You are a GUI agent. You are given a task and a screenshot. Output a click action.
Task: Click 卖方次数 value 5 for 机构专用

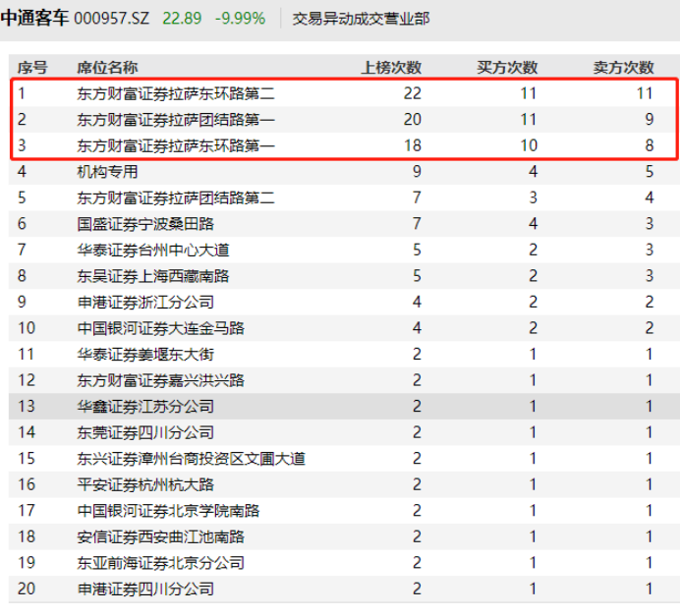point(650,172)
